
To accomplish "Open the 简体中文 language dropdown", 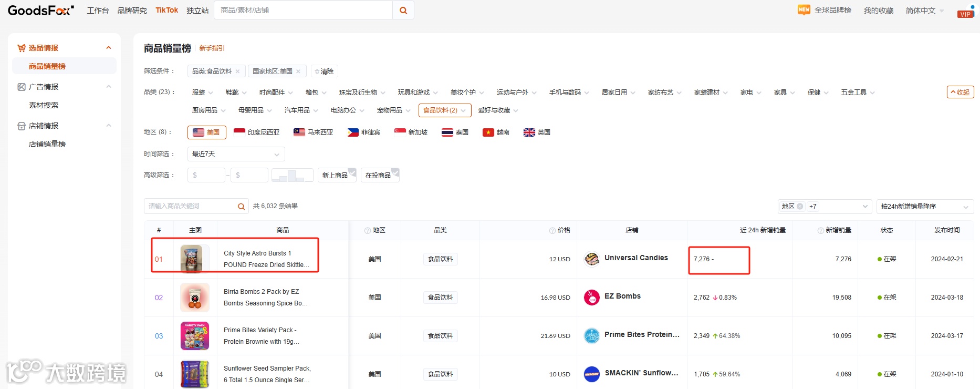I will point(925,11).
